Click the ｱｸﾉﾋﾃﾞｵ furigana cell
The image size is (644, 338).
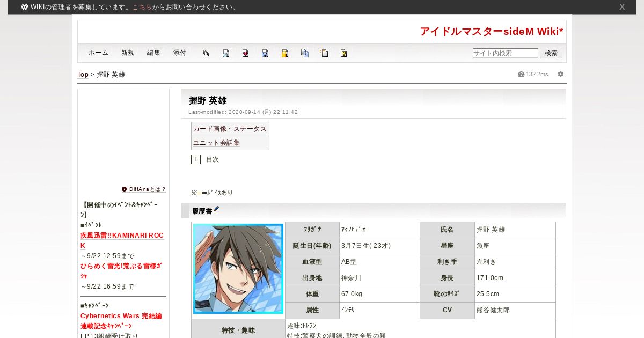pos(379,230)
